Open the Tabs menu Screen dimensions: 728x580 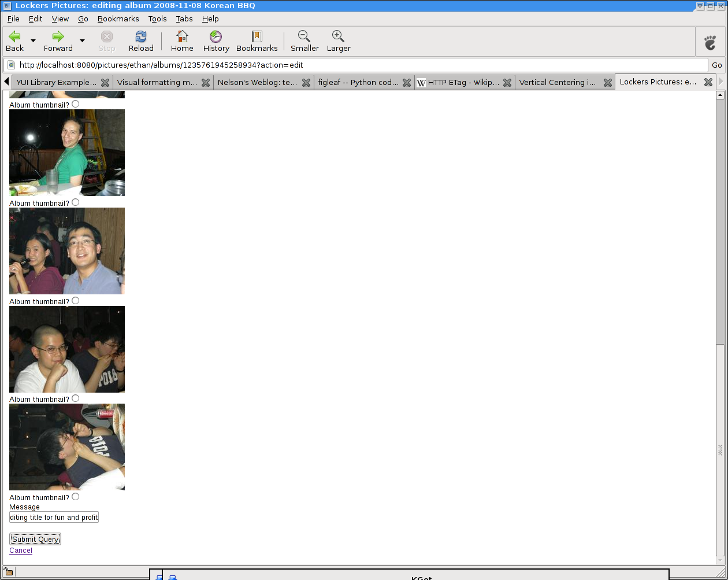click(x=184, y=19)
